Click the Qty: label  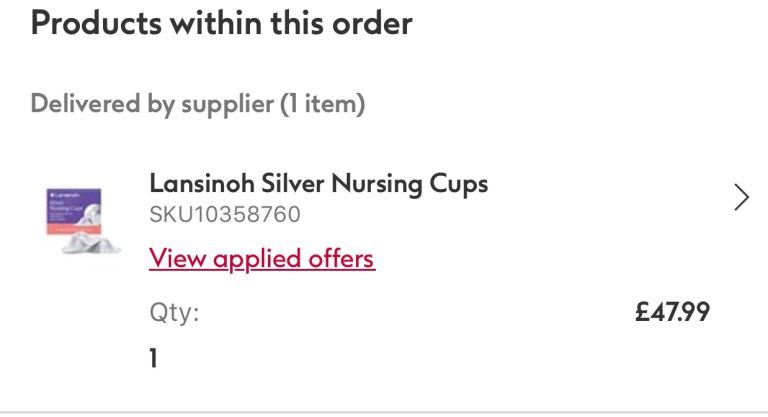pos(174,313)
